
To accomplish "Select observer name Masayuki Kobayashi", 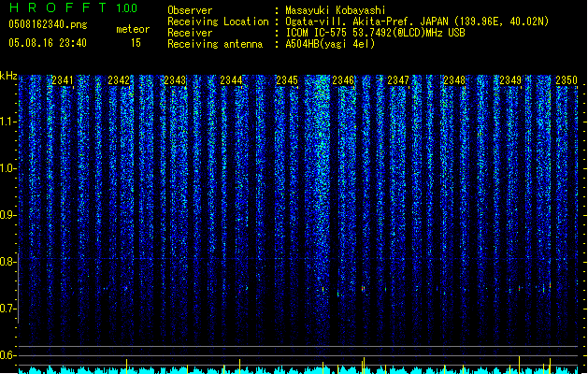I will [336, 10].
